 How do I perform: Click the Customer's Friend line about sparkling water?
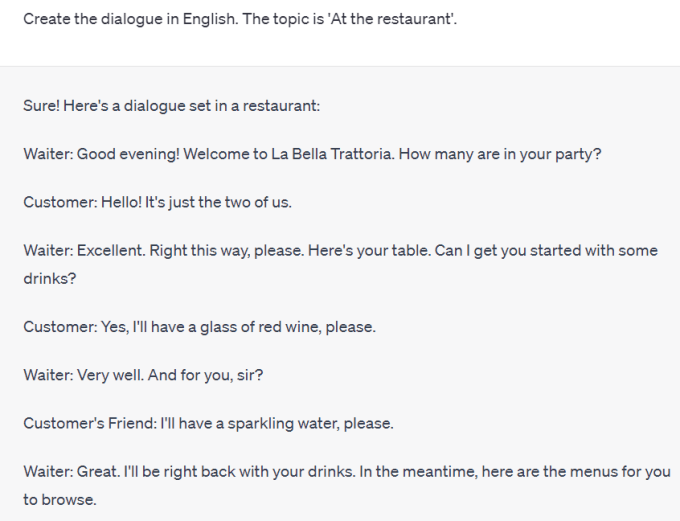click(209, 423)
